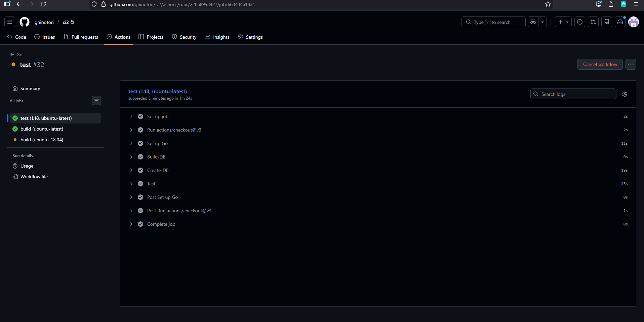The width and height of the screenshot is (644, 322).
Task: Select the build (ubuntu-18.04) job
Action: click(55, 140)
